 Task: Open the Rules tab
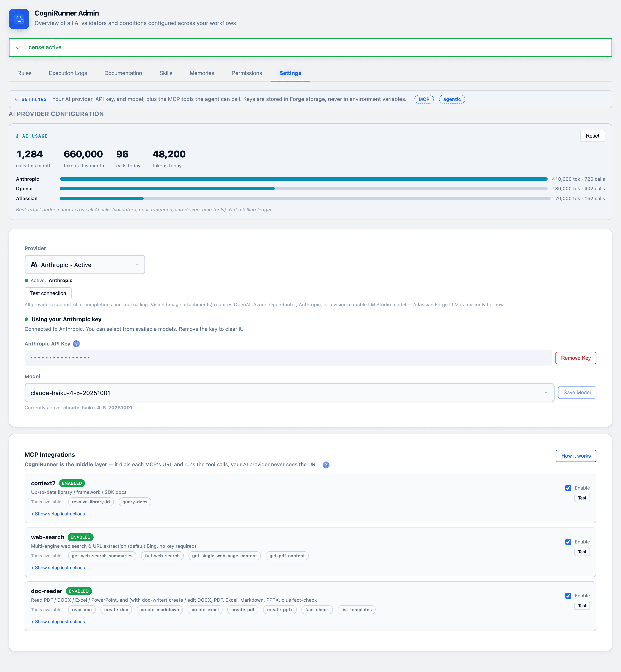(24, 73)
